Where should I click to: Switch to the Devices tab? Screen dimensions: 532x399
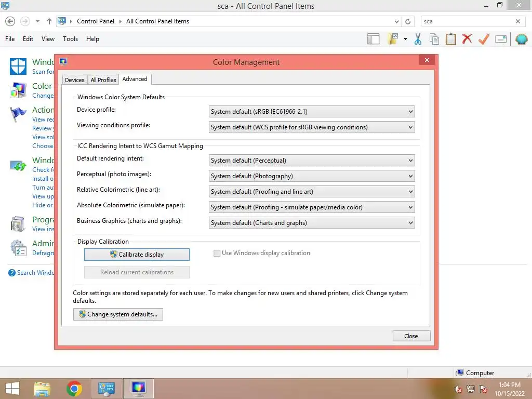(x=75, y=79)
